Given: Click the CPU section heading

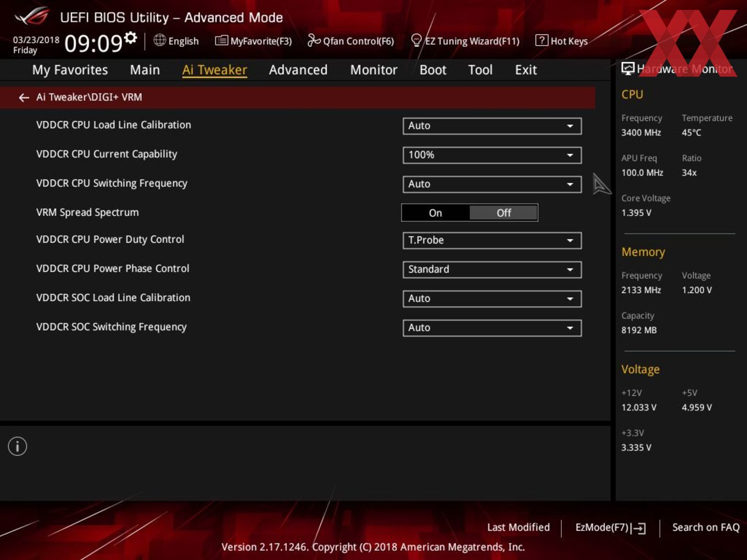Looking at the screenshot, I should coord(632,94).
